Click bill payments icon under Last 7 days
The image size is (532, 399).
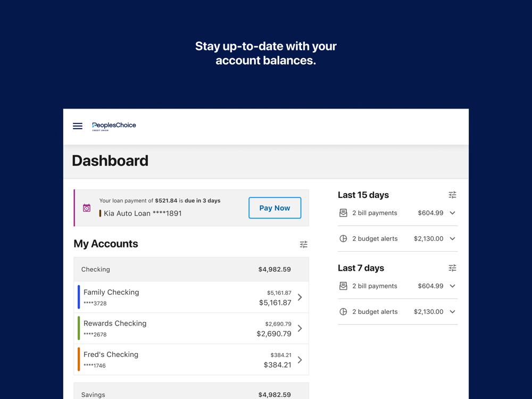click(x=343, y=286)
